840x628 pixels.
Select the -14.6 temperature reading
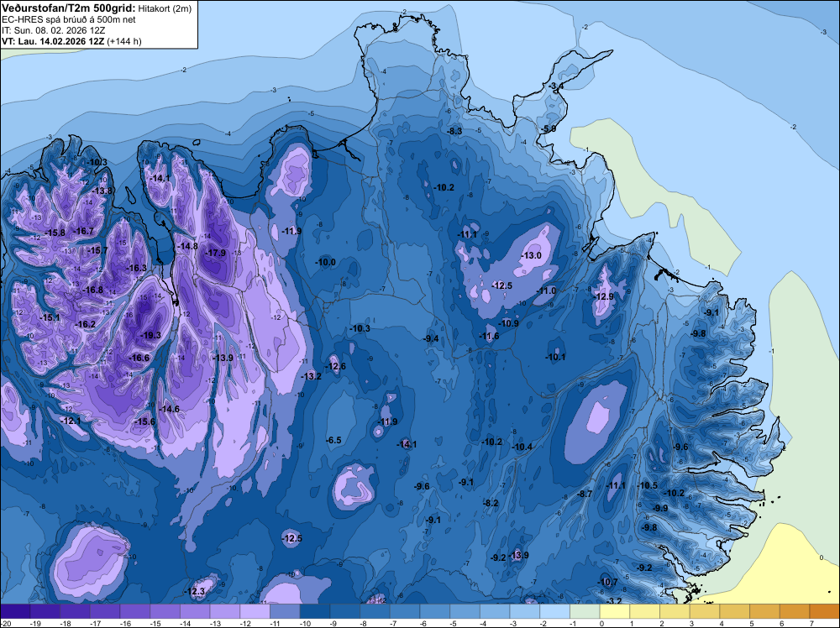pos(169,409)
